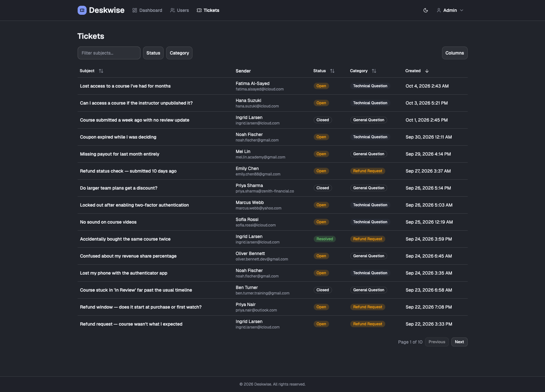Open 'Confused about my revenue share percentage' ticket

click(x=128, y=256)
